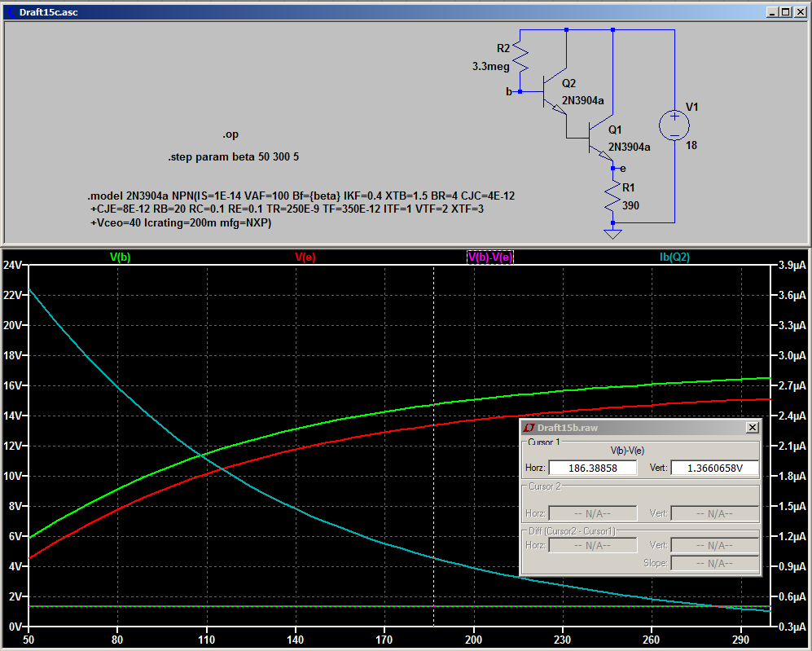Click the Slope field in the Diff group
The width and height of the screenshot is (812, 651).
tap(714, 563)
